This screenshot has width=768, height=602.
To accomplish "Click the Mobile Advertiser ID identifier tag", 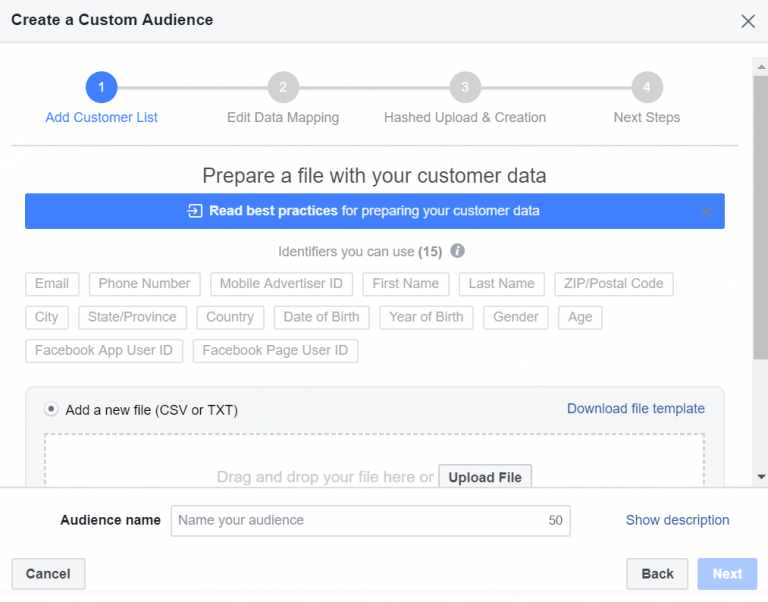I will [281, 284].
